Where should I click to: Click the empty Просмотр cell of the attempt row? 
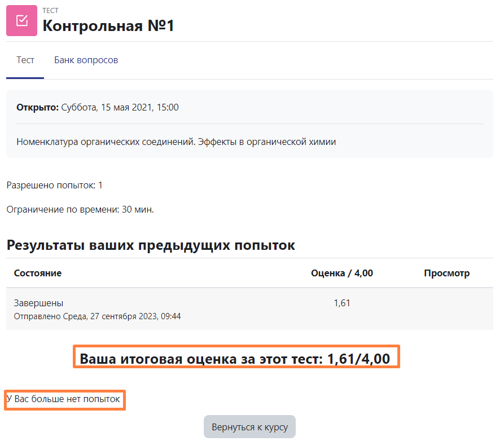446,309
